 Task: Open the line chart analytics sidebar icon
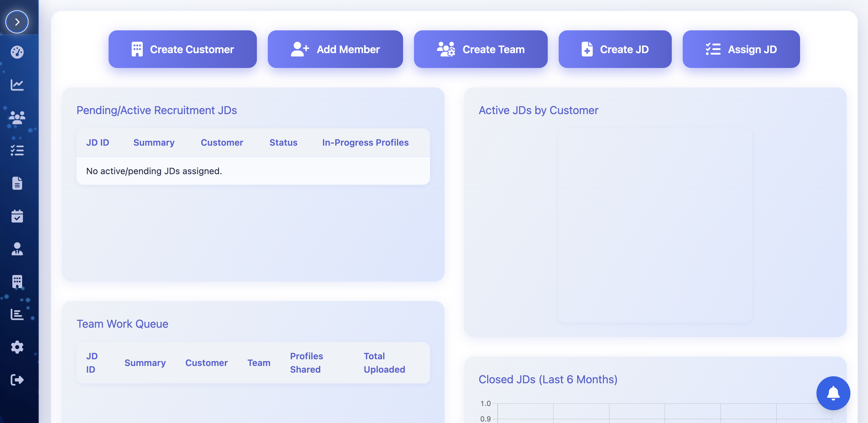point(17,85)
